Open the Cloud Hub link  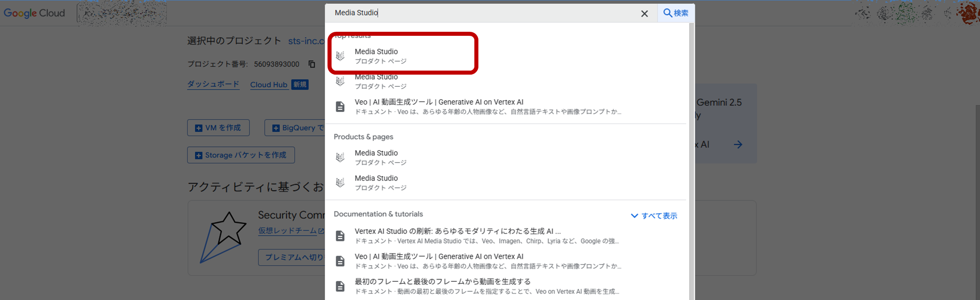pos(268,85)
